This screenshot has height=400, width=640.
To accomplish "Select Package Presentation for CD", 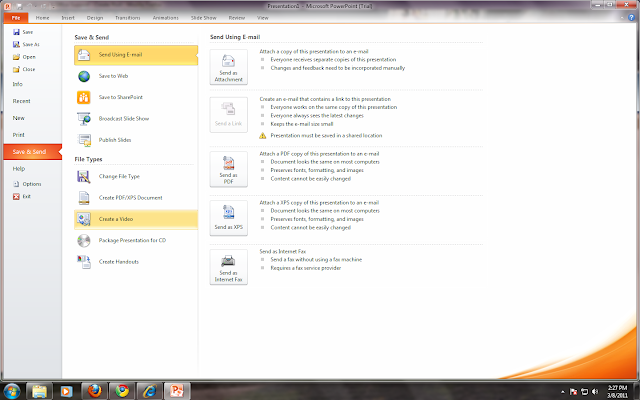I will tap(136, 241).
